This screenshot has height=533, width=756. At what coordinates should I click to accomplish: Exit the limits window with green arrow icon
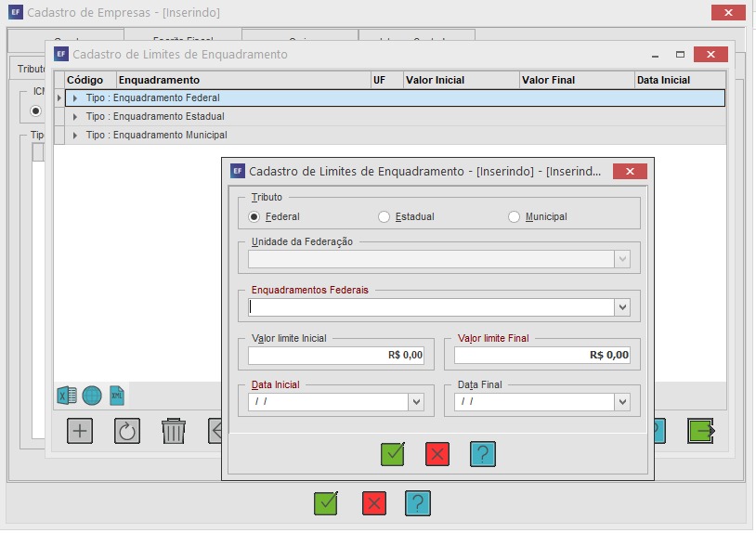(x=700, y=431)
